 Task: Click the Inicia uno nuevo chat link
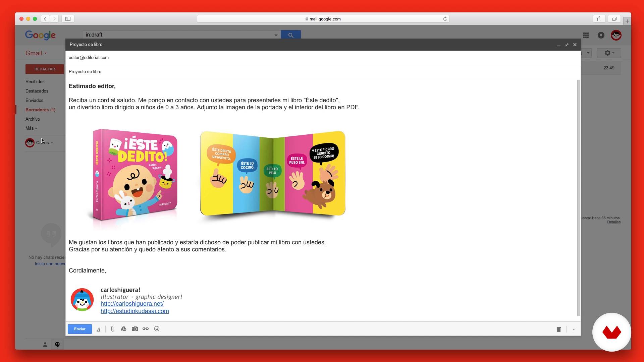[50, 264]
